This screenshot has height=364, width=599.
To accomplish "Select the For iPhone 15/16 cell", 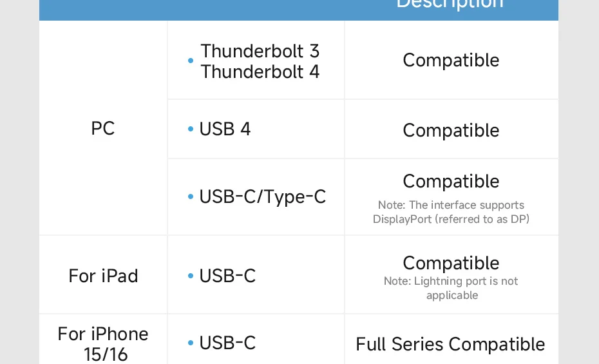I will coord(103,343).
